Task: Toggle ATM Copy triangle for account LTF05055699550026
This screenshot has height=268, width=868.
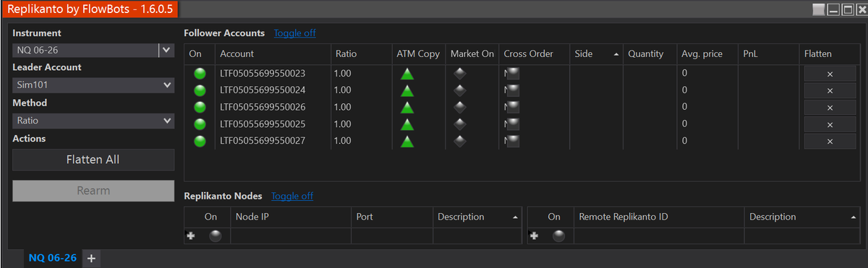Action: (407, 107)
